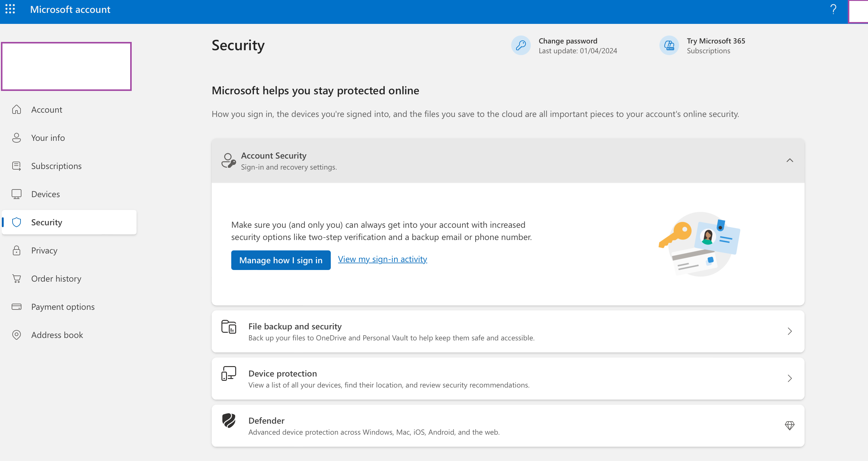Click 'View a list of all your devices' description
Screen dimensions: 868x461
(x=389, y=385)
